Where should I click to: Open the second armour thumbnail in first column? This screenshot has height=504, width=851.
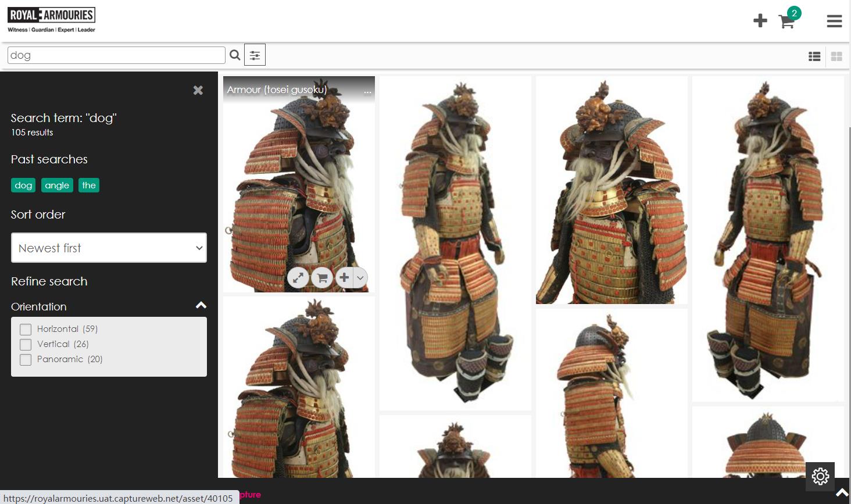pyautogui.click(x=299, y=387)
